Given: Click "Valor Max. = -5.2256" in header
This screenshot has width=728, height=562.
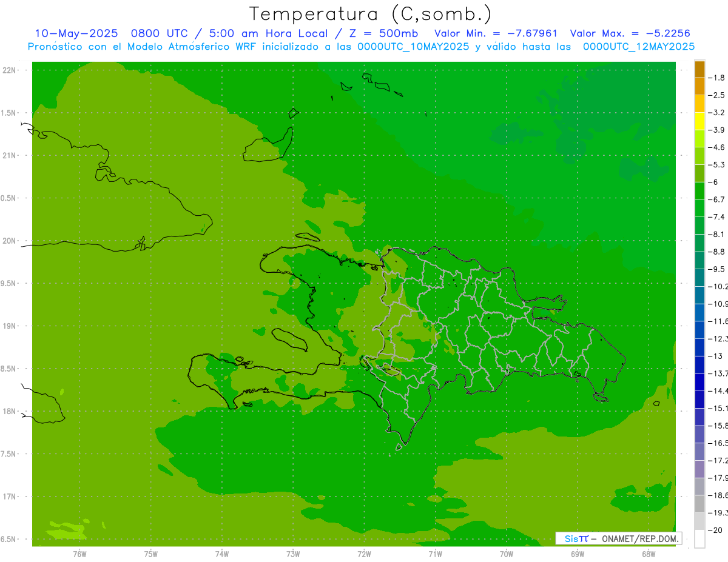Looking at the screenshot, I should tap(630, 33).
